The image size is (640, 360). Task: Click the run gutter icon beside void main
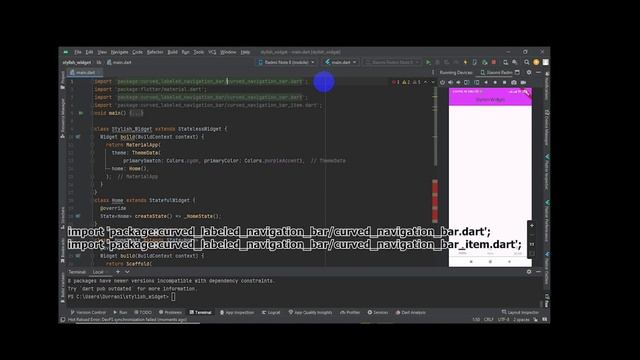(x=81, y=113)
